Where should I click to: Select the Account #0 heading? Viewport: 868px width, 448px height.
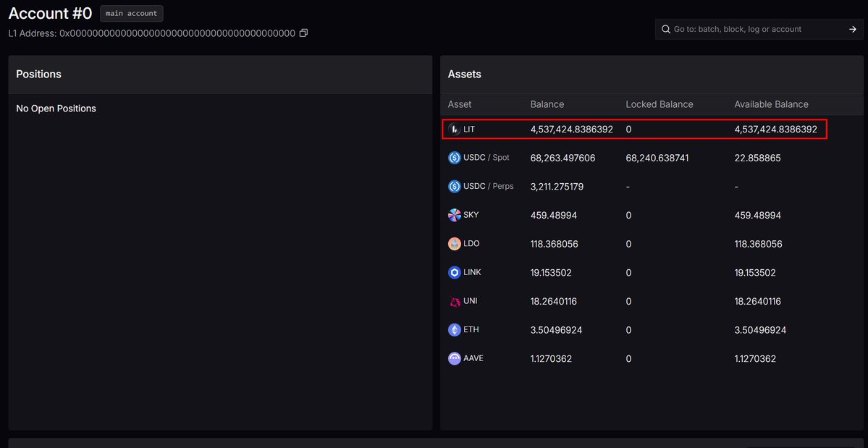[51, 14]
